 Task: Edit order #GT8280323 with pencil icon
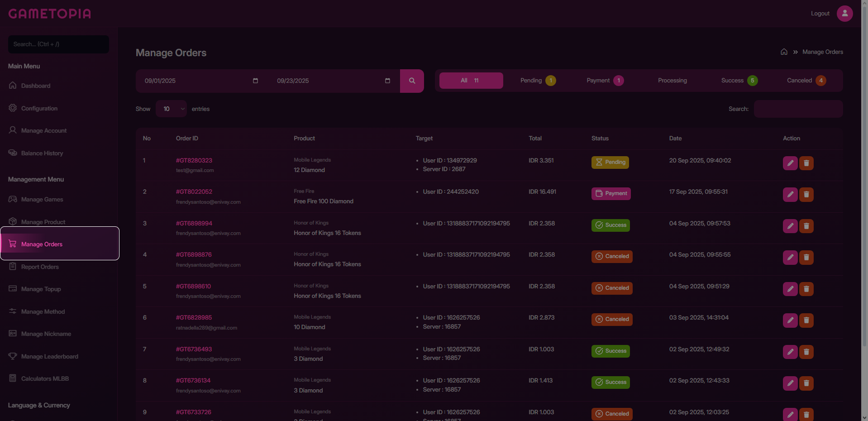tap(790, 163)
